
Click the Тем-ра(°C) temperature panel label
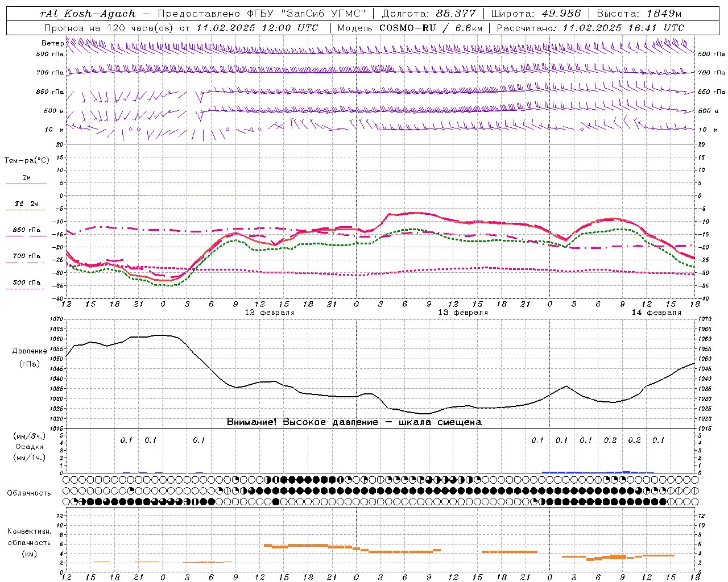(x=27, y=161)
